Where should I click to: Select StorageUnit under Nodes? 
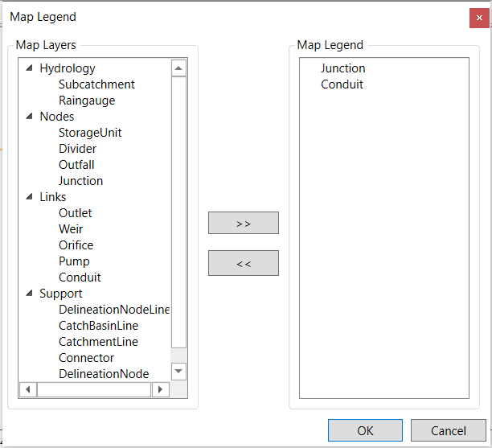point(90,133)
